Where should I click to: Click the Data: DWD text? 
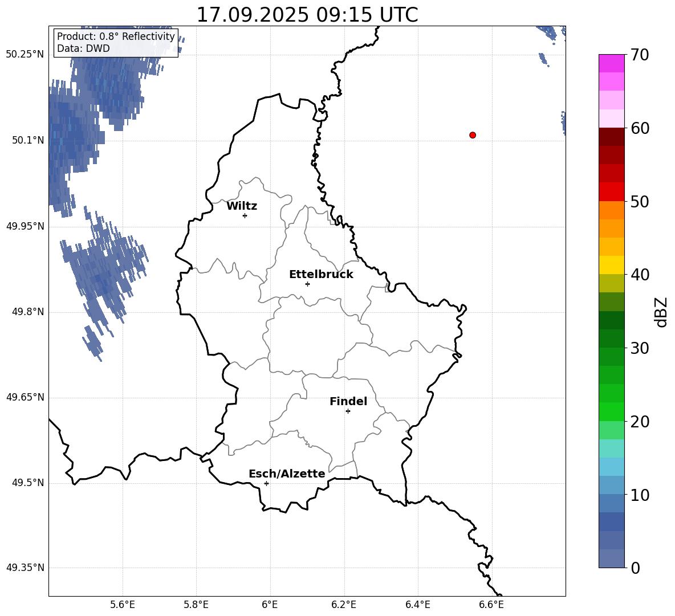click(83, 48)
